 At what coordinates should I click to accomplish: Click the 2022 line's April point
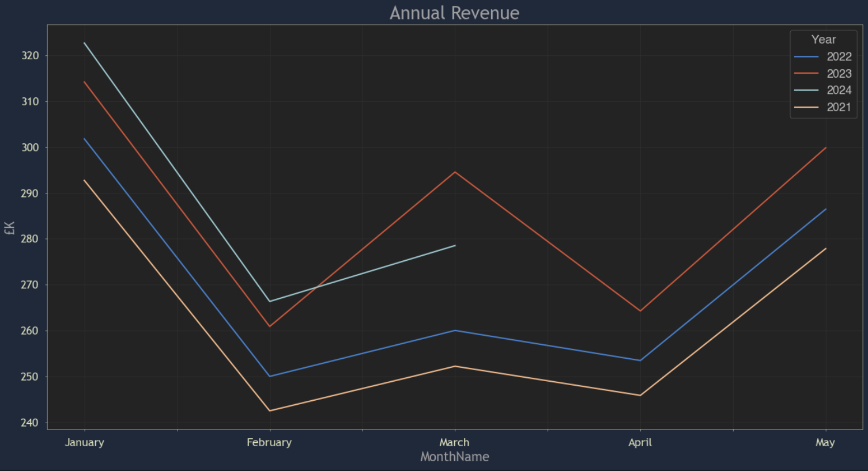pyautogui.click(x=640, y=360)
